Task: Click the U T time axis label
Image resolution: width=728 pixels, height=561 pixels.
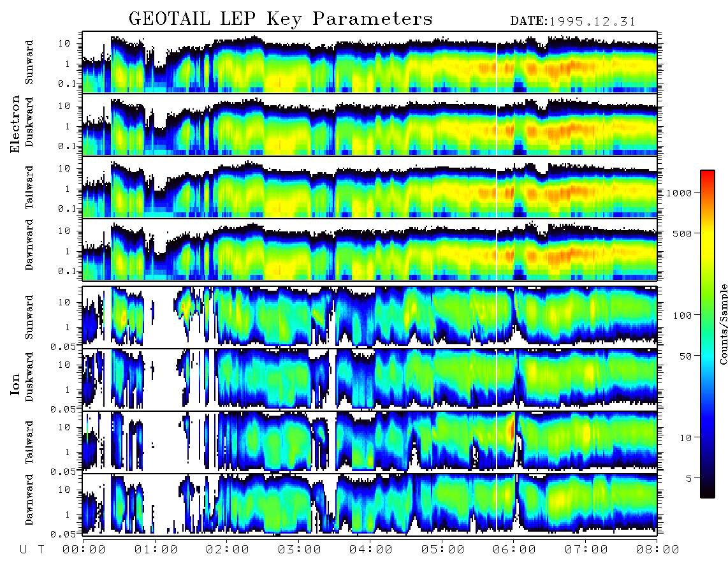Action: (33, 550)
